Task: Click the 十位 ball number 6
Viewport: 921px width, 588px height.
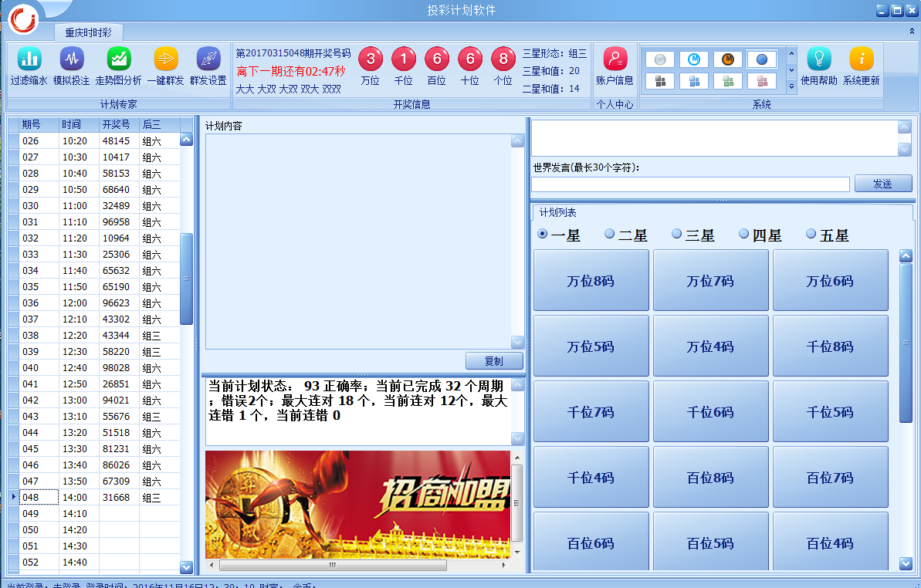Action: tap(470, 59)
